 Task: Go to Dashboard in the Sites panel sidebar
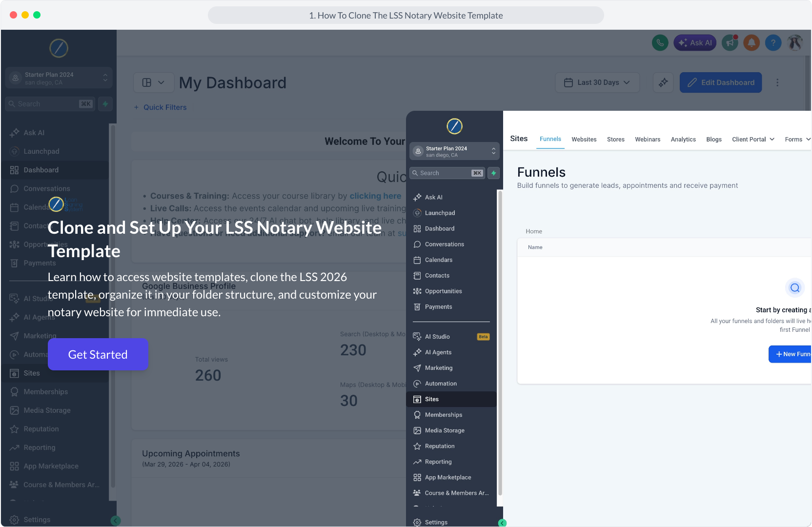point(451,228)
